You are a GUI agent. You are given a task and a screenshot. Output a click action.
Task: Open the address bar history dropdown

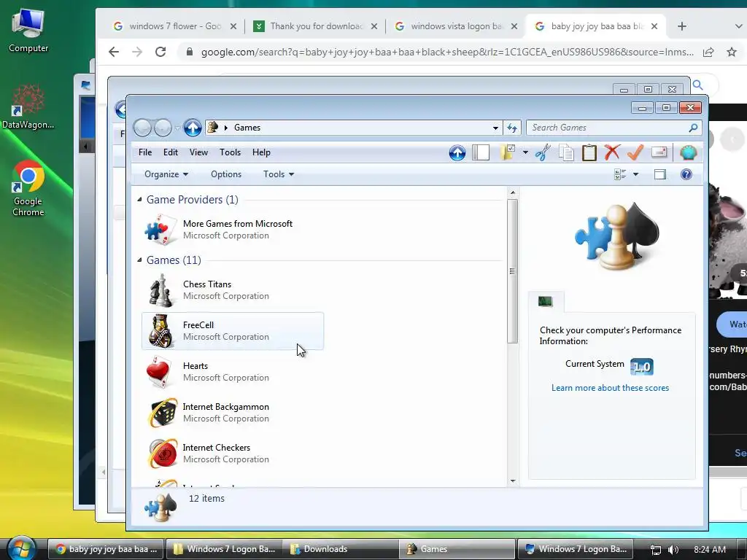[x=495, y=128]
